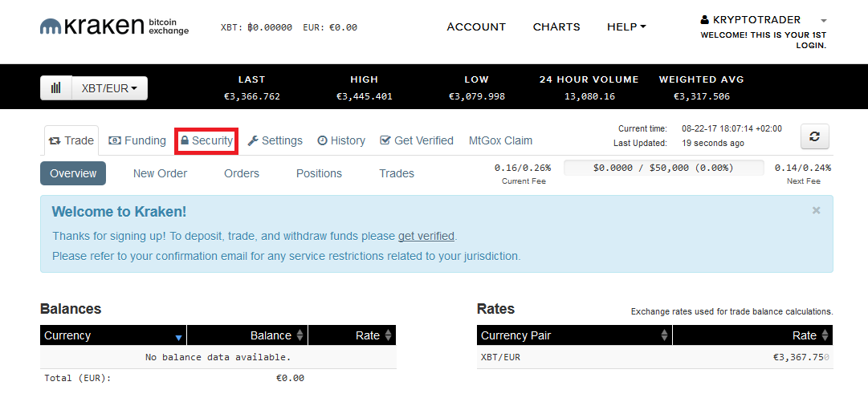Click 'No balance data available.' row

tap(218, 357)
